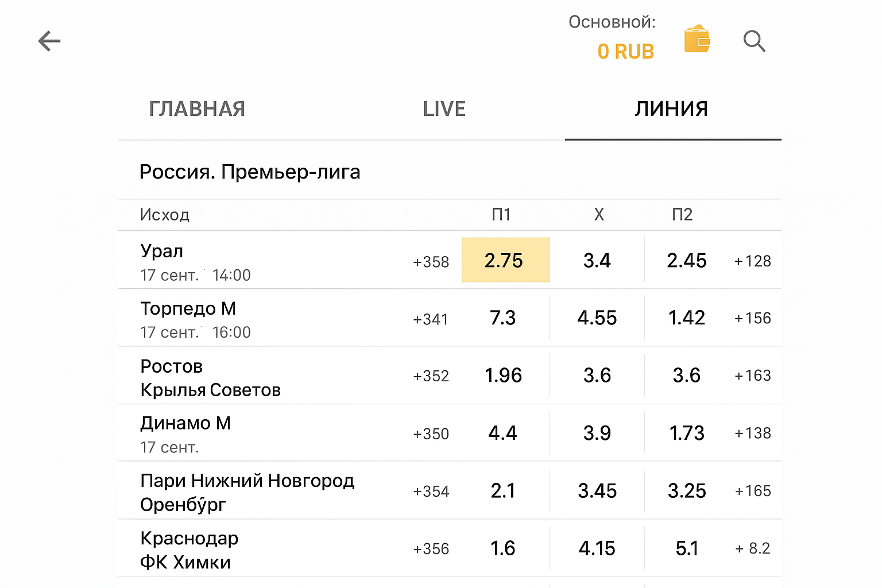
Task: Open the ЛИНИЯ tab
Action: click(x=671, y=109)
